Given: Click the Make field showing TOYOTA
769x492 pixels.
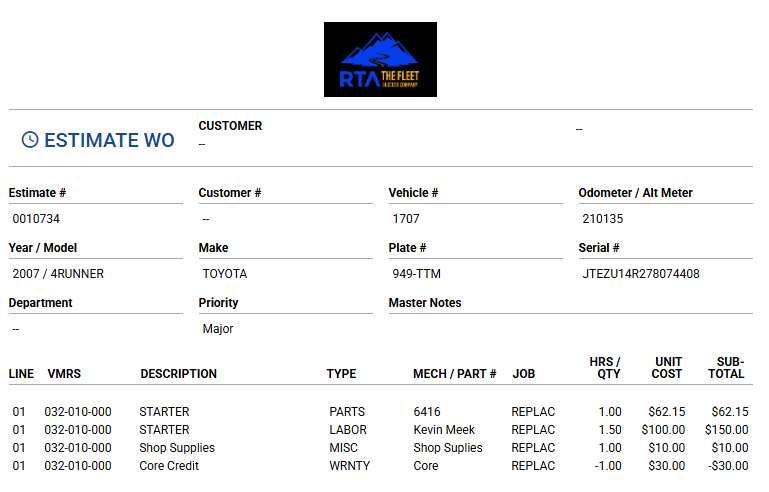Looking at the screenshot, I should pyautogui.click(x=225, y=273).
